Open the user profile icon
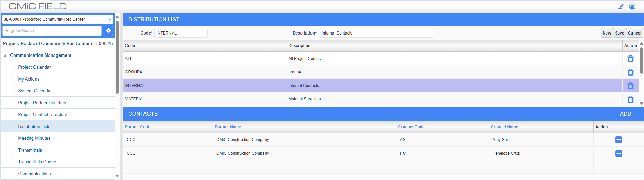The height and width of the screenshot is (180, 644). coord(632,6)
